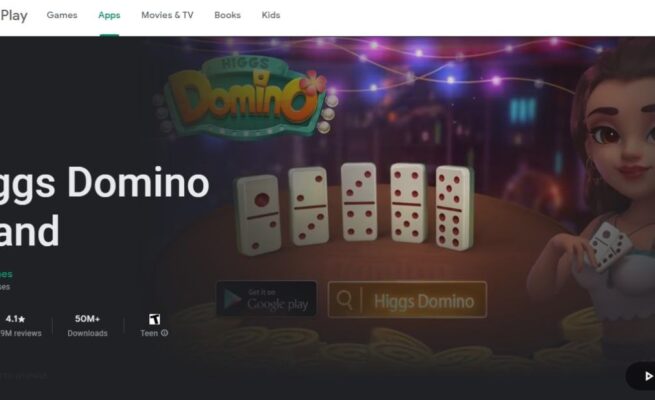
Task: Open the 9M reviews count
Action: 20,333
